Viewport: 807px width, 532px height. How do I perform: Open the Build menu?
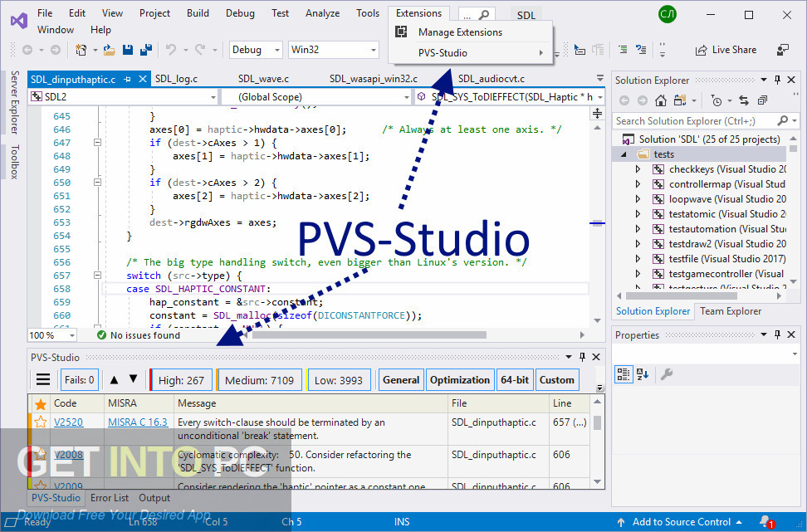[x=198, y=13]
